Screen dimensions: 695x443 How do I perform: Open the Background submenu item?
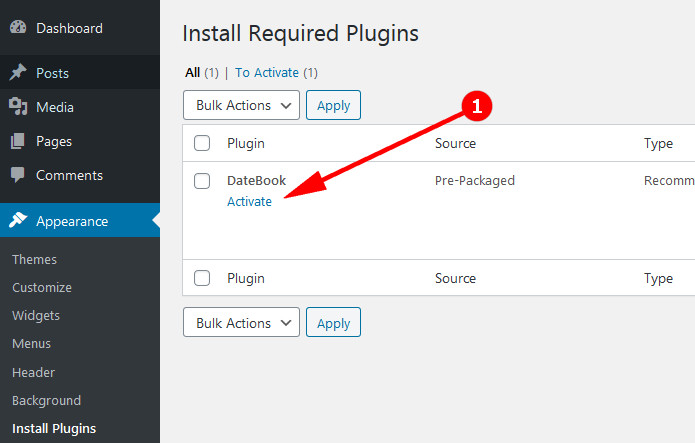(46, 400)
